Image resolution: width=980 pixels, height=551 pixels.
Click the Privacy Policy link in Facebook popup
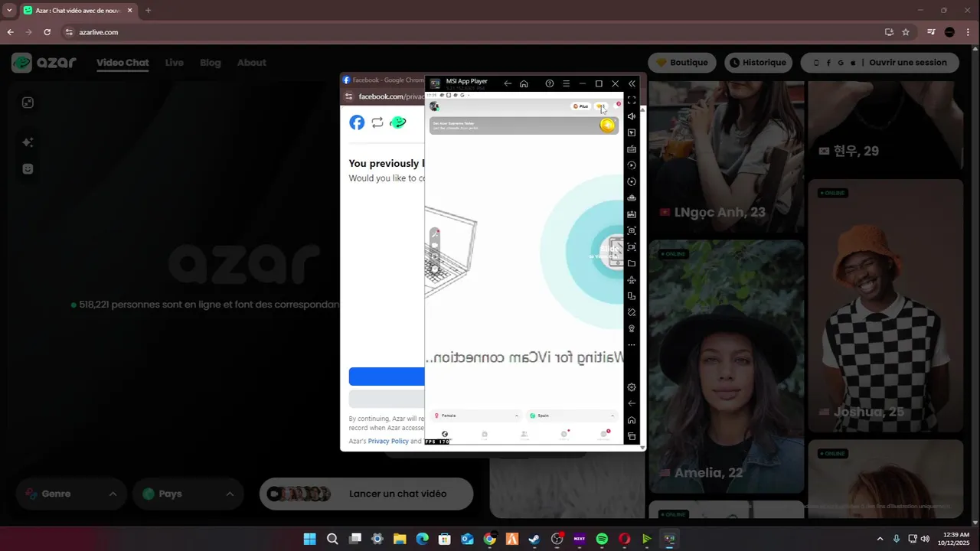(388, 441)
